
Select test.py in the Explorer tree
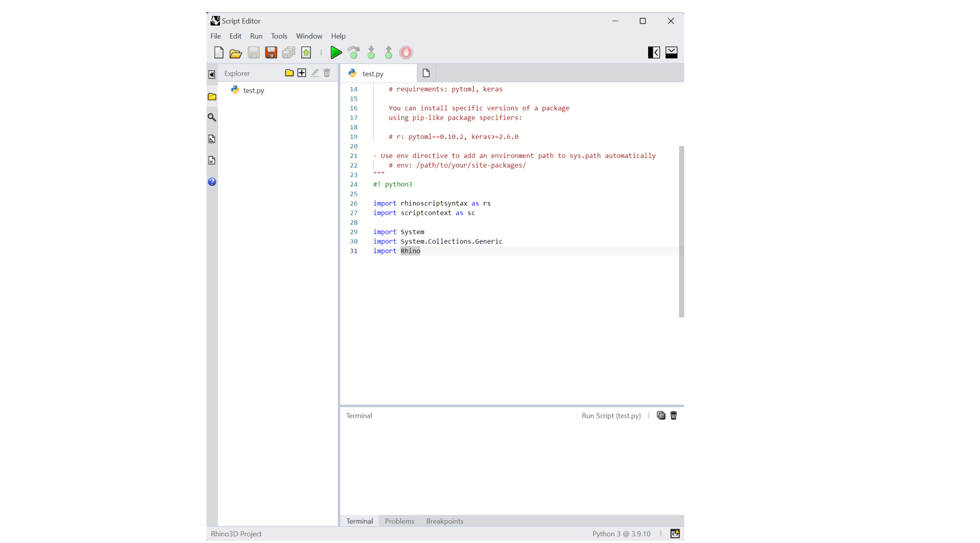(x=253, y=90)
